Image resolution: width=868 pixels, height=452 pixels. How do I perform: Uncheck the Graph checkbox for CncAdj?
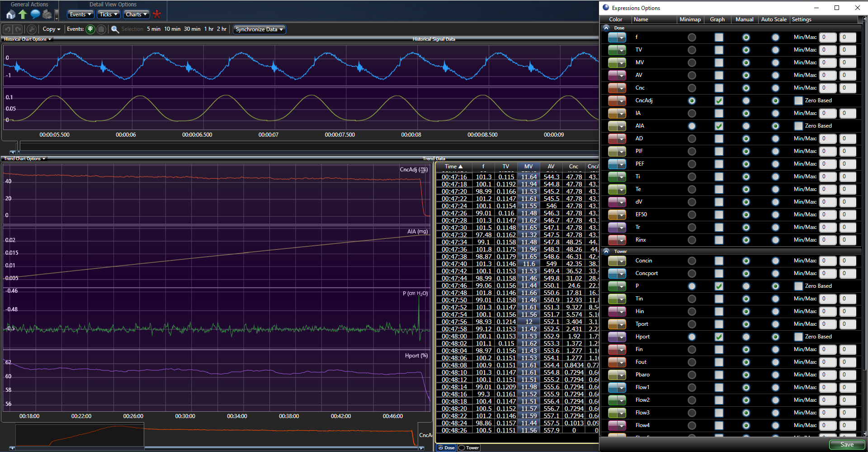pyautogui.click(x=719, y=100)
